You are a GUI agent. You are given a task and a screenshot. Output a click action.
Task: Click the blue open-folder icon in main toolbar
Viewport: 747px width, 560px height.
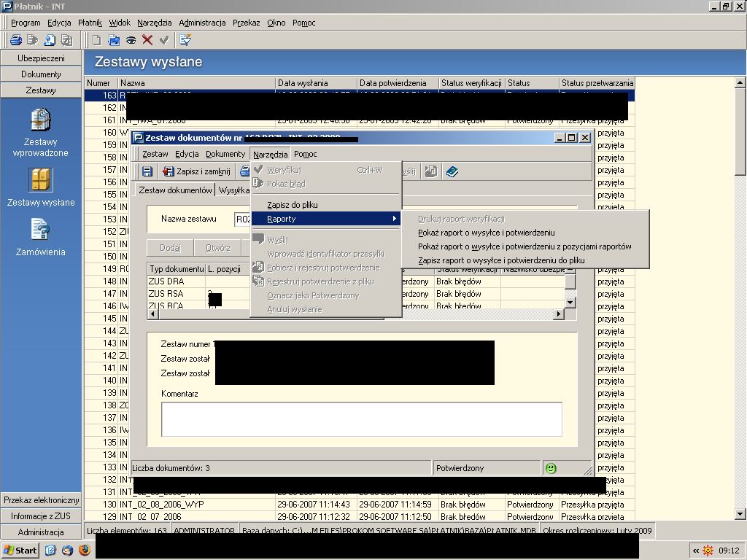coord(114,40)
